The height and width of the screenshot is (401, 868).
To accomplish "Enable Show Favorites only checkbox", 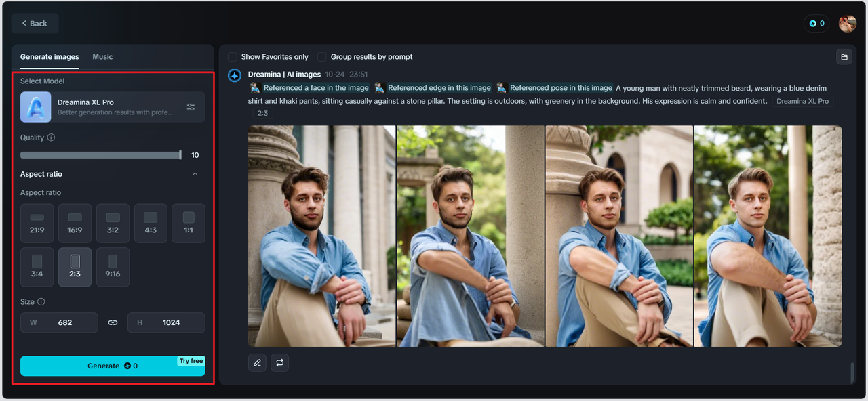I will pyautogui.click(x=233, y=57).
